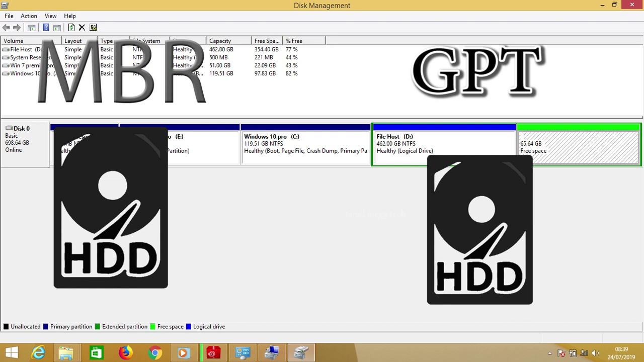Click the 77 % free value

point(292,50)
